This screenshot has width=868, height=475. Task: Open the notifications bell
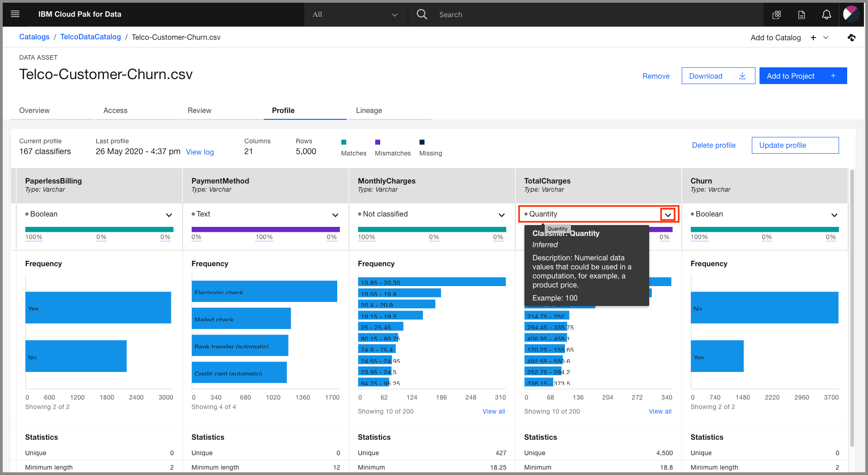(x=826, y=14)
